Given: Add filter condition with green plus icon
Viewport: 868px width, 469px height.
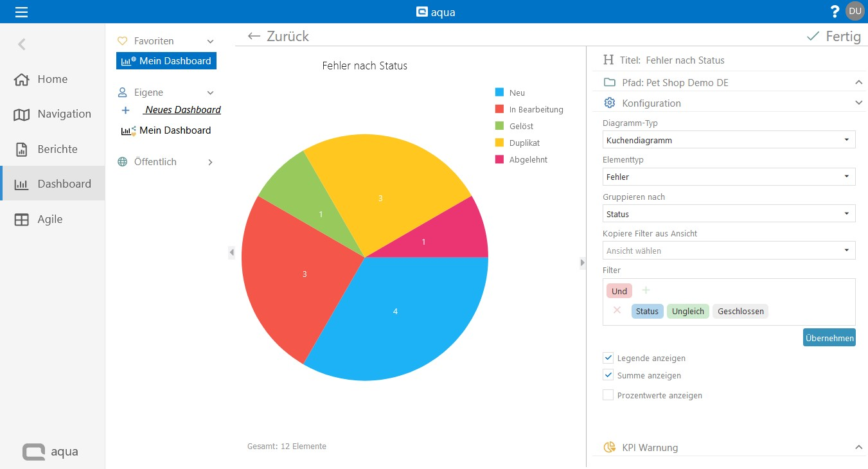Looking at the screenshot, I should tap(646, 290).
